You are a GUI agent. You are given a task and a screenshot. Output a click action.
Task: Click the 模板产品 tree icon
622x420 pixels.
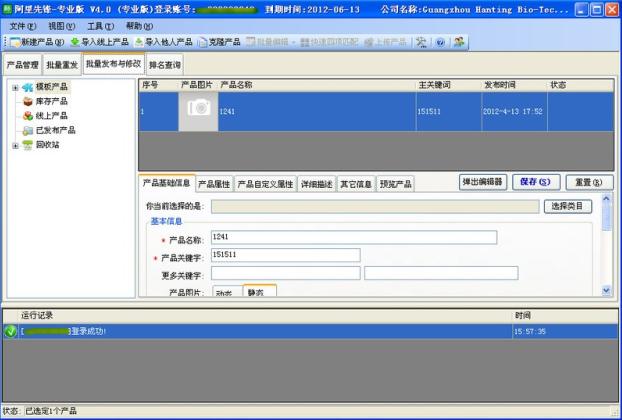point(27,87)
